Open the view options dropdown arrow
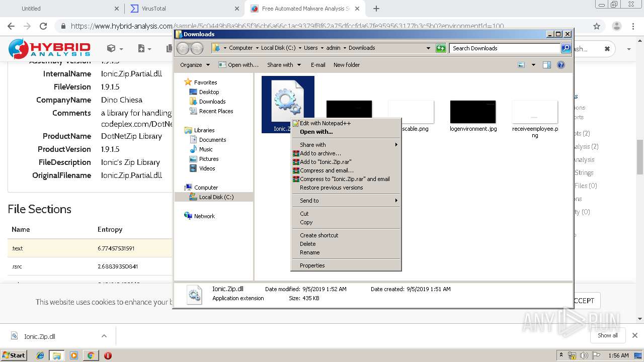Viewport: 644px width, 362px height. click(533, 65)
